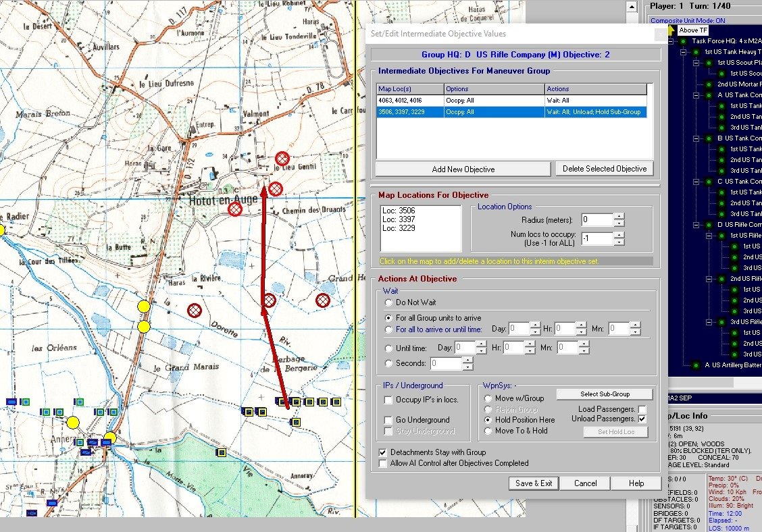Click the red objective marker at the route arrow's tip
Image resolution: width=762 pixels, height=532 pixels.
click(275, 189)
